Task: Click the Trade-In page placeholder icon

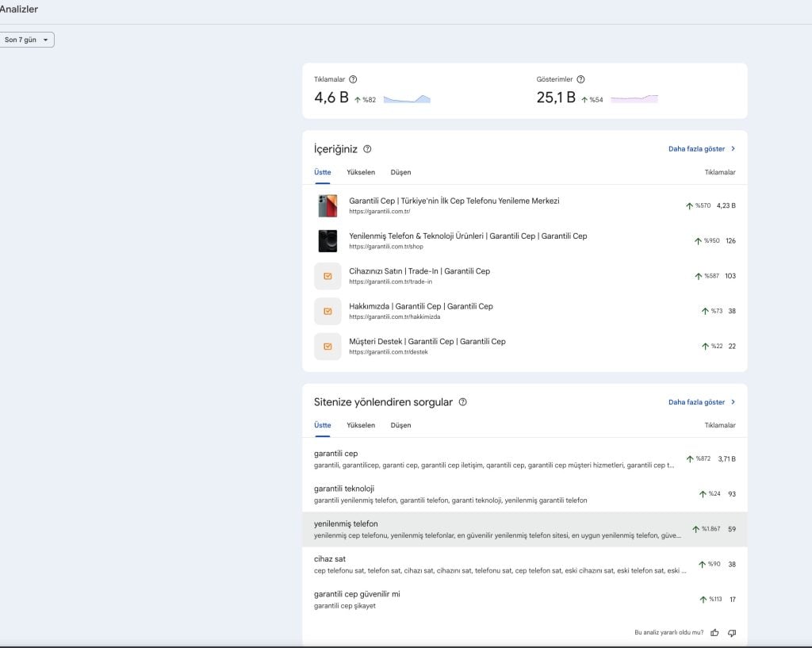Action: (327, 276)
